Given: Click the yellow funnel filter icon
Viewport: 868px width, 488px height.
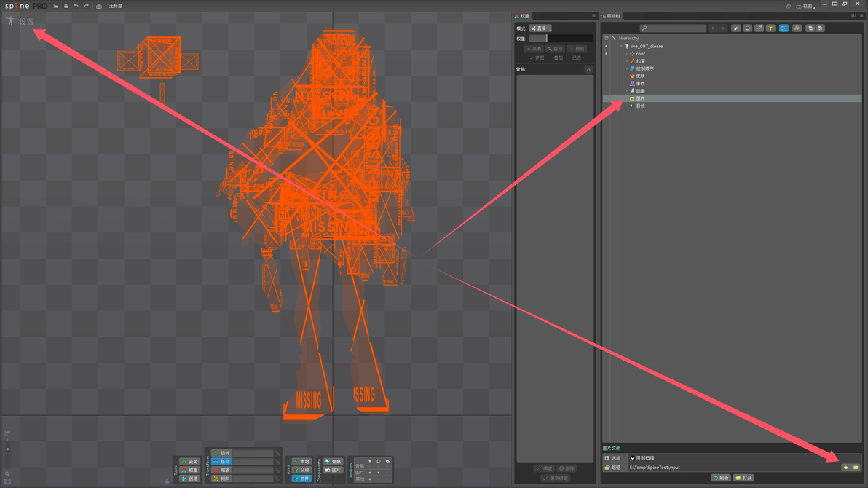Looking at the screenshot, I should coord(770,28).
